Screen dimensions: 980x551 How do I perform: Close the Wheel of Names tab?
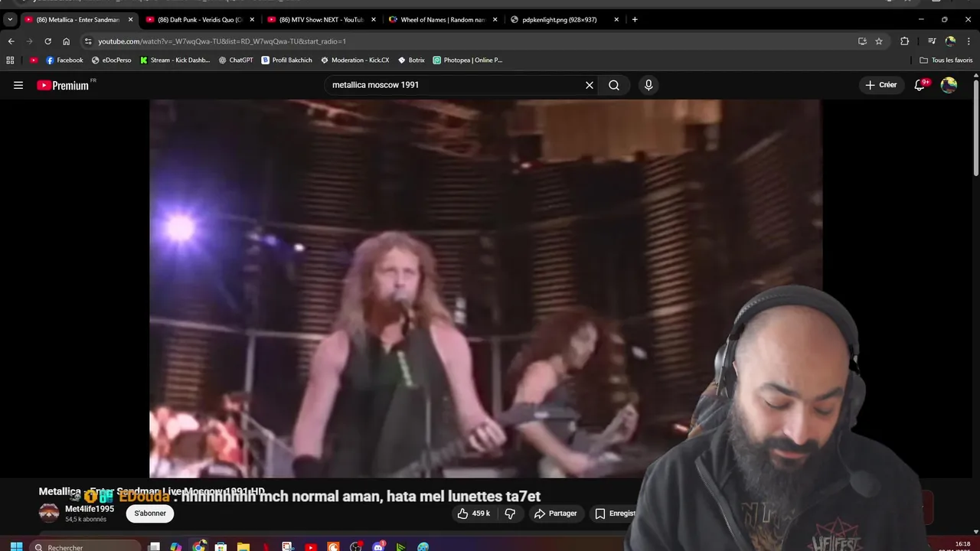tap(495, 20)
